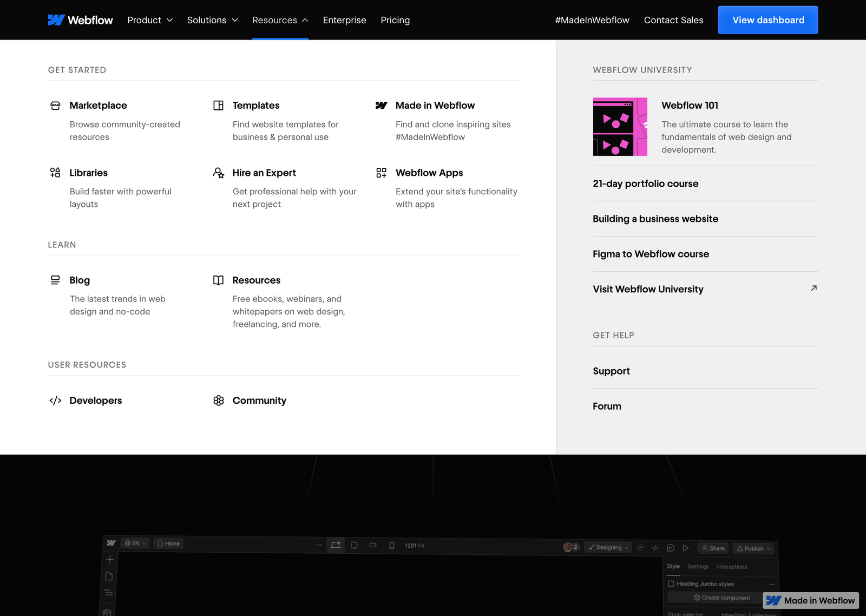Click the check status icon in Designer toolbar

click(x=640, y=547)
